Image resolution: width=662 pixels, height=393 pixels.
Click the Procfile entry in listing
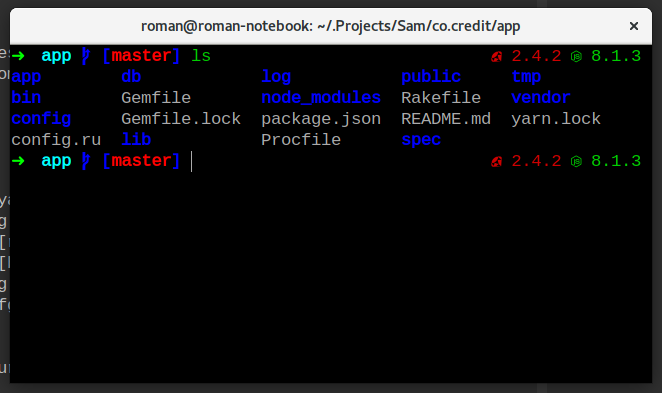click(x=301, y=140)
